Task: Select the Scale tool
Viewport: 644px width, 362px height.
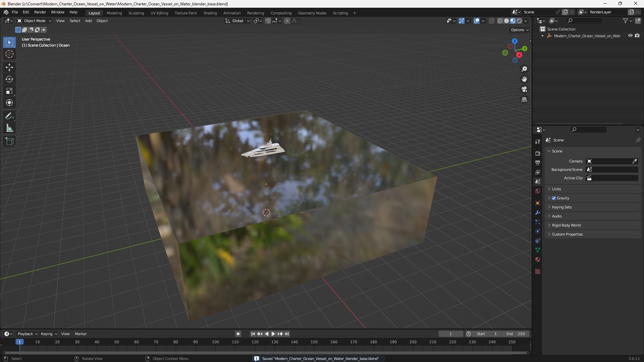Action: [x=9, y=91]
